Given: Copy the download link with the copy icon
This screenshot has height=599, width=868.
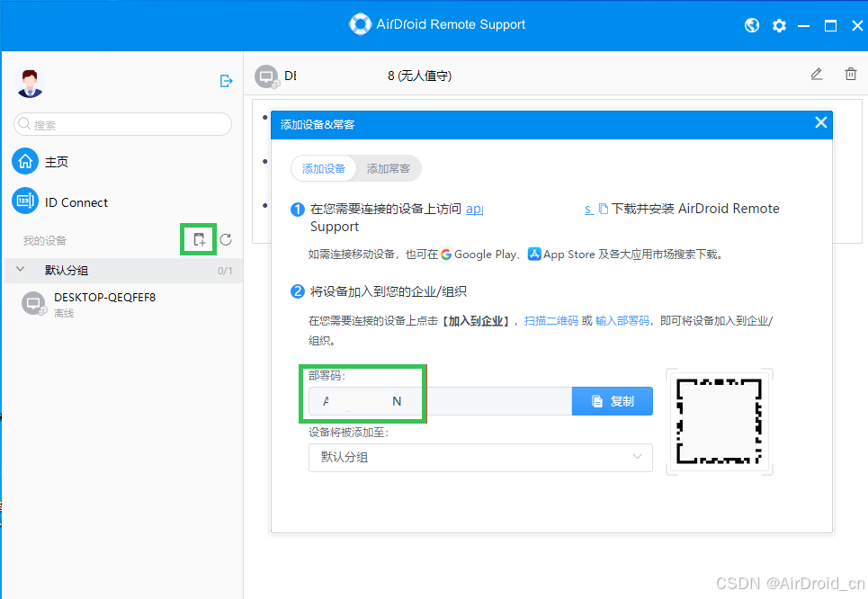Looking at the screenshot, I should pyautogui.click(x=604, y=209).
